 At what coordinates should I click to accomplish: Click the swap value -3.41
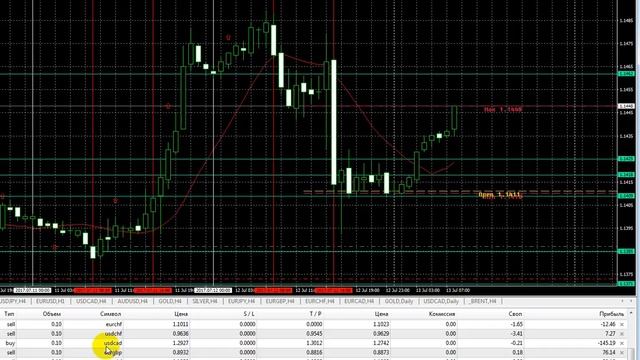point(517,333)
